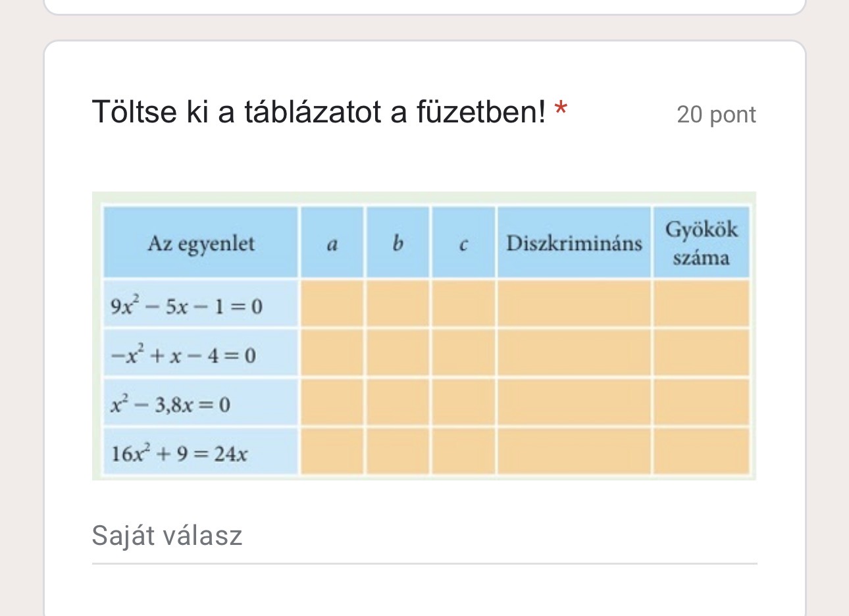Click the 'c' column header cell
The image size is (849, 616).
click(463, 244)
